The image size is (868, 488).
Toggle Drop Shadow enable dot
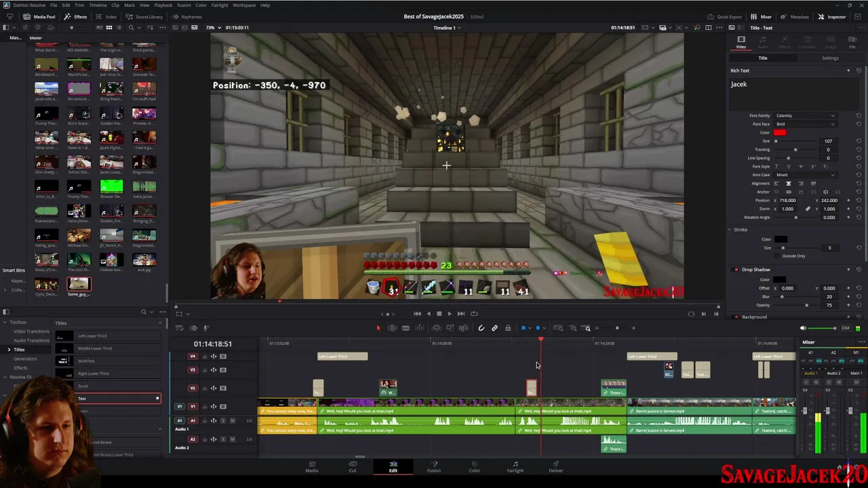pos(736,270)
